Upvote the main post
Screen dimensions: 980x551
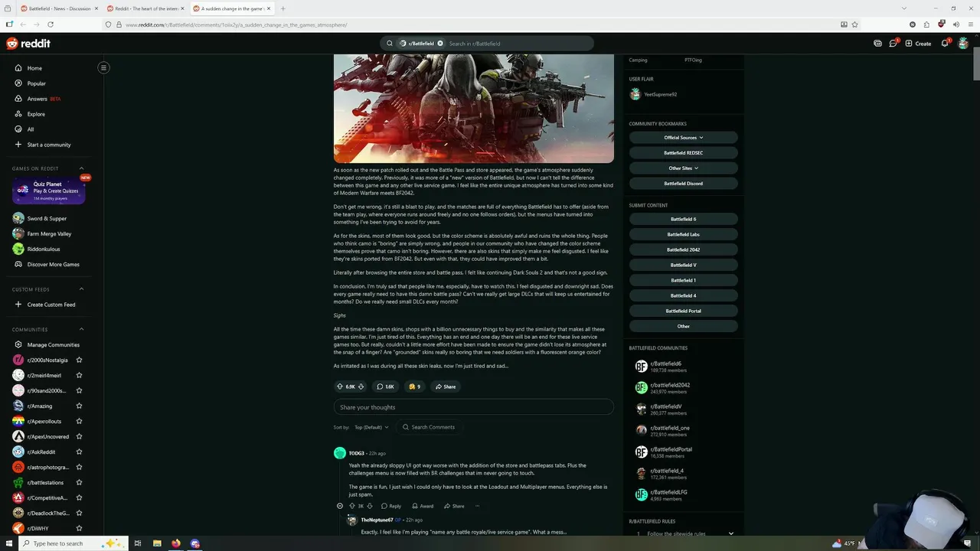coord(340,386)
